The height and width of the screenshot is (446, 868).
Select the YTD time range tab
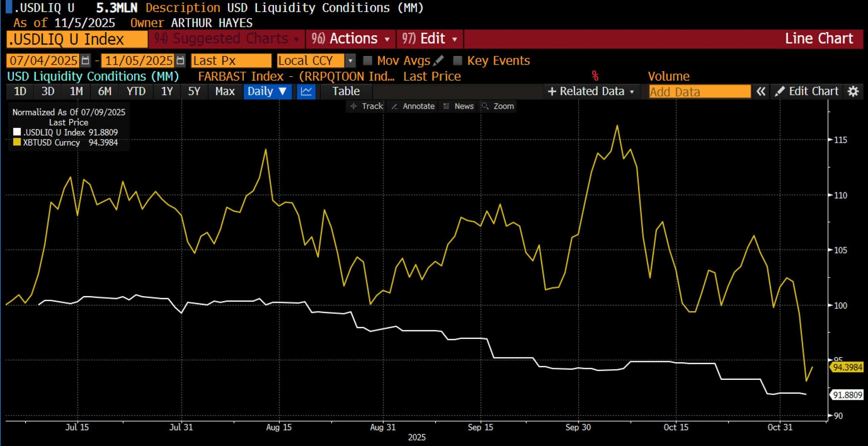click(136, 92)
